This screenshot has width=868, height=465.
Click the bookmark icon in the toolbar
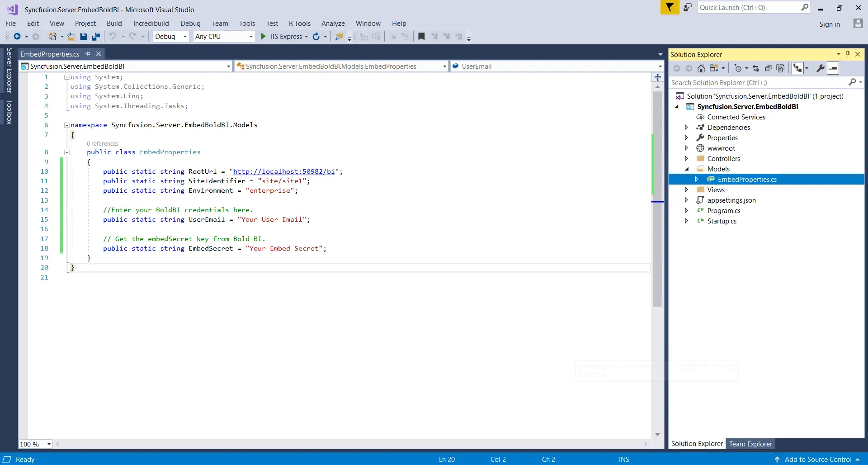pyautogui.click(x=421, y=37)
